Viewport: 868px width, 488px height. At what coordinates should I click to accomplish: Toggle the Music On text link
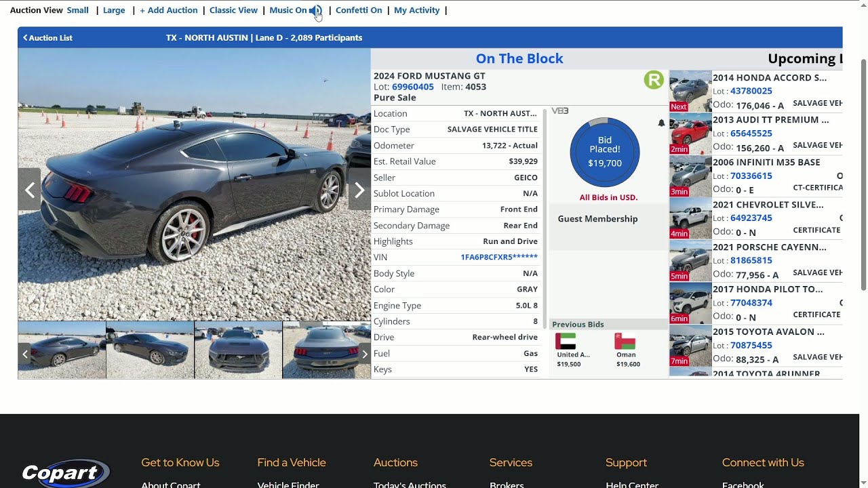point(288,10)
